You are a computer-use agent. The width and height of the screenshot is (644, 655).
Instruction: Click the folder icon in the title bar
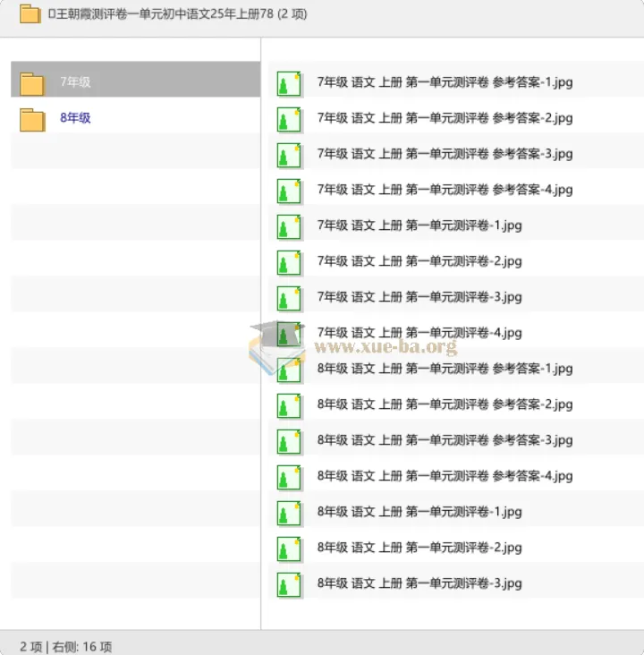pyautogui.click(x=30, y=13)
